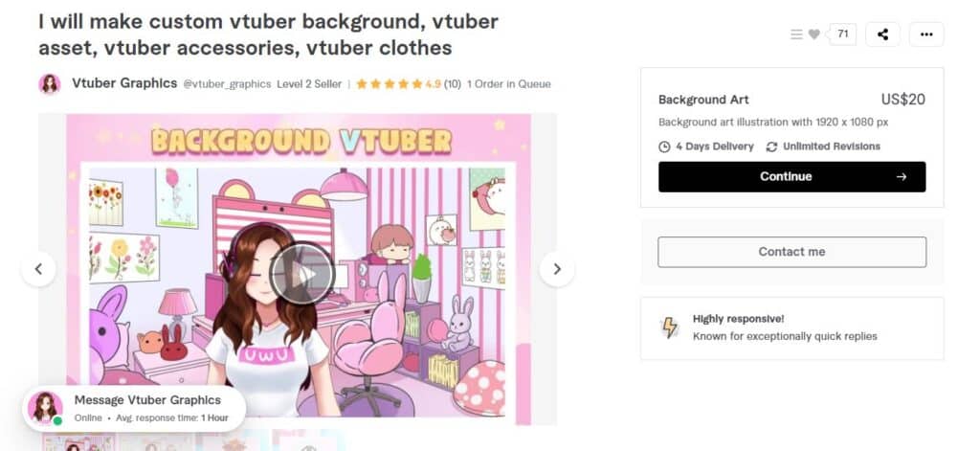Go to previous gallery image arrow
Image resolution: width=980 pixels, height=451 pixels.
pyautogui.click(x=38, y=269)
